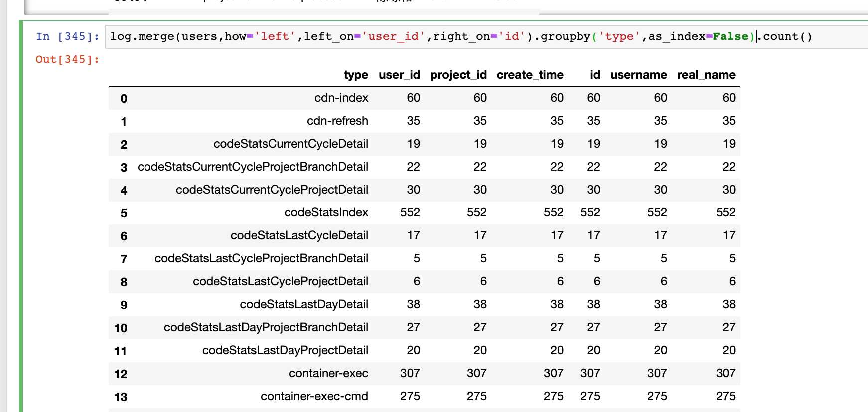Select the cdn-refresh type cell
The width and height of the screenshot is (868, 412).
click(337, 121)
